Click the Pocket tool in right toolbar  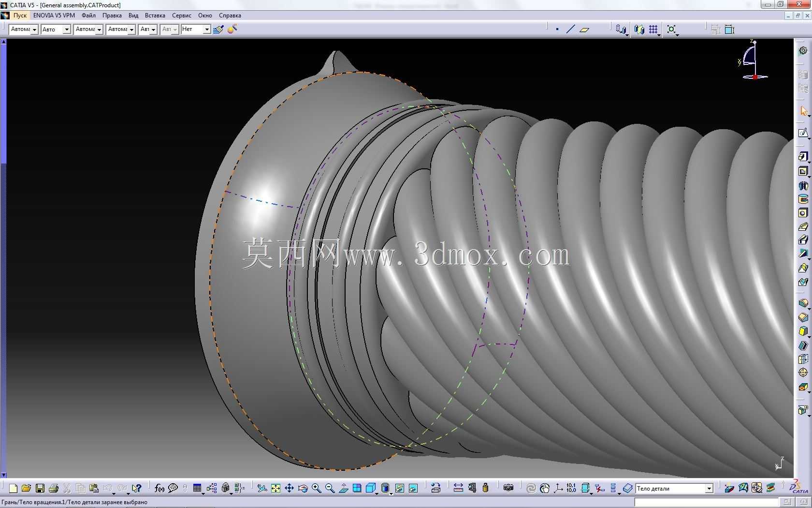click(x=803, y=171)
